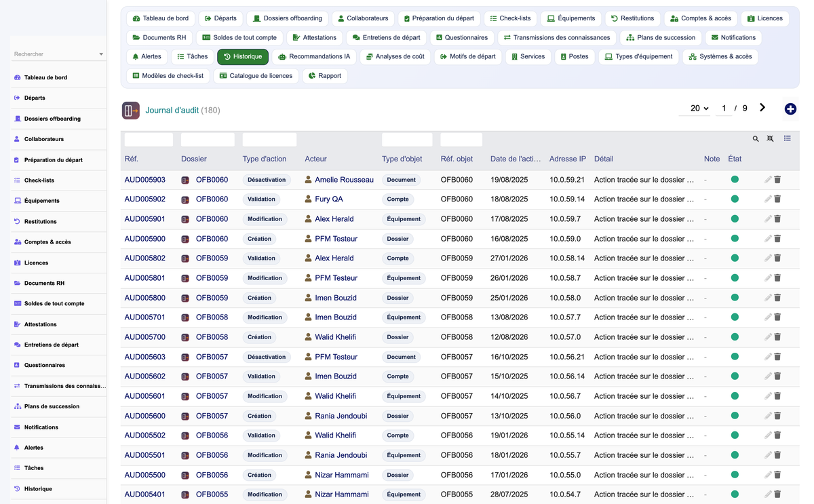Click the dossier icon beside OFB0060 in AUD005902 row
This screenshot has height=504, width=814.
[185, 200]
